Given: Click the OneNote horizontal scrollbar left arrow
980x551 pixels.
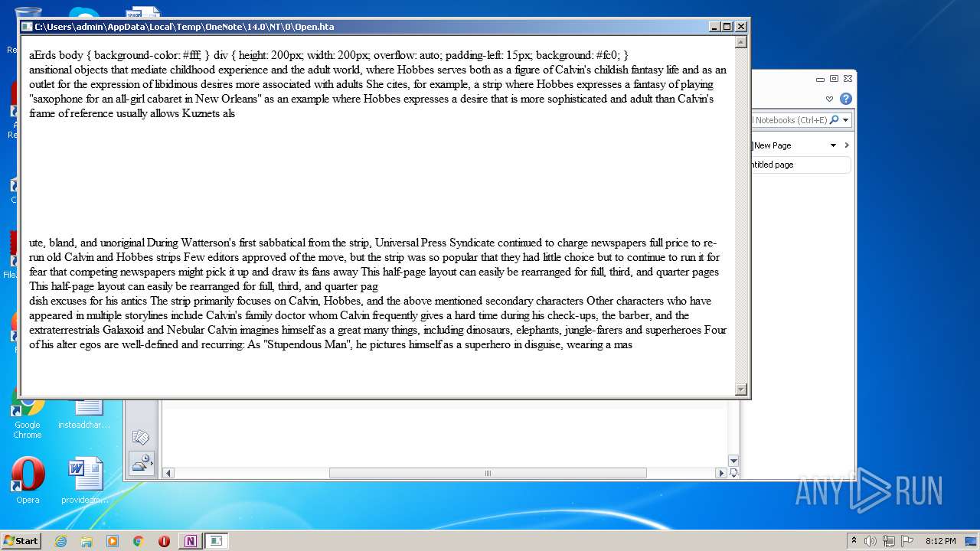Looking at the screenshot, I should (x=168, y=473).
